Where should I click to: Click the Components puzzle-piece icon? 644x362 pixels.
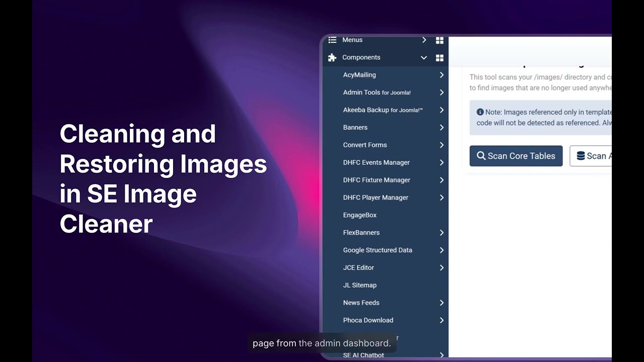coord(332,58)
